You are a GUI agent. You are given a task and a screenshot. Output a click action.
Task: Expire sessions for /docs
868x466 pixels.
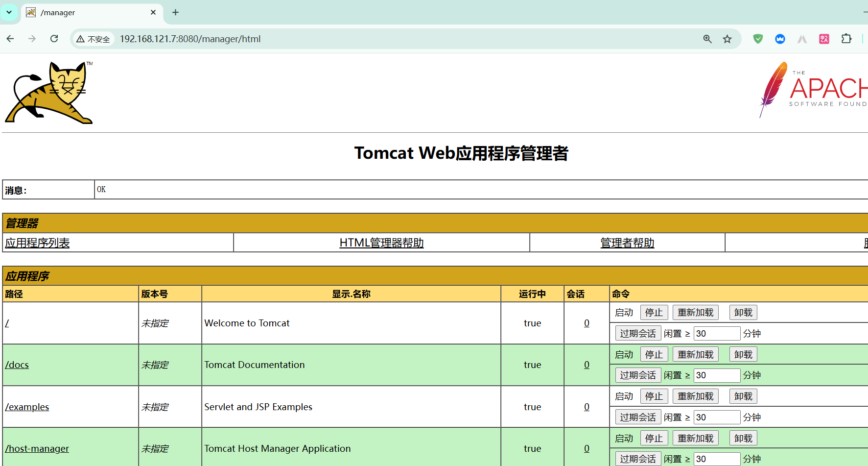tap(638, 375)
